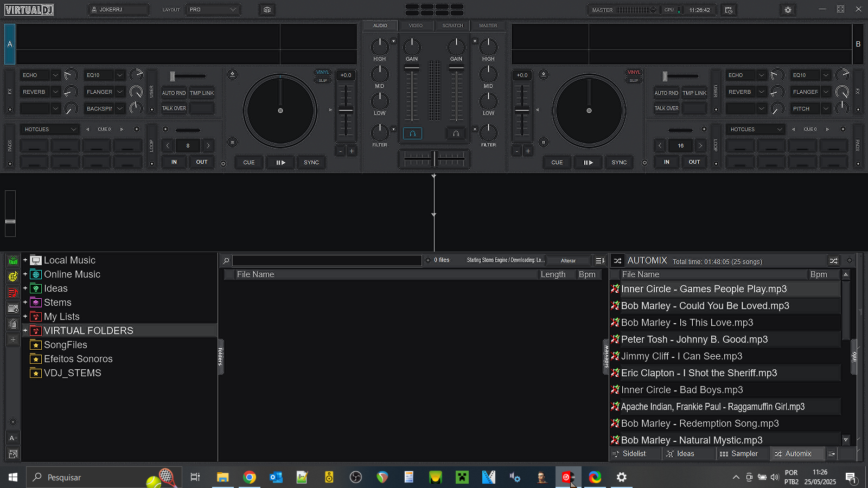Switch mixer to AUDIO tab
Viewport: 868px width, 488px height.
click(x=380, y=25)
